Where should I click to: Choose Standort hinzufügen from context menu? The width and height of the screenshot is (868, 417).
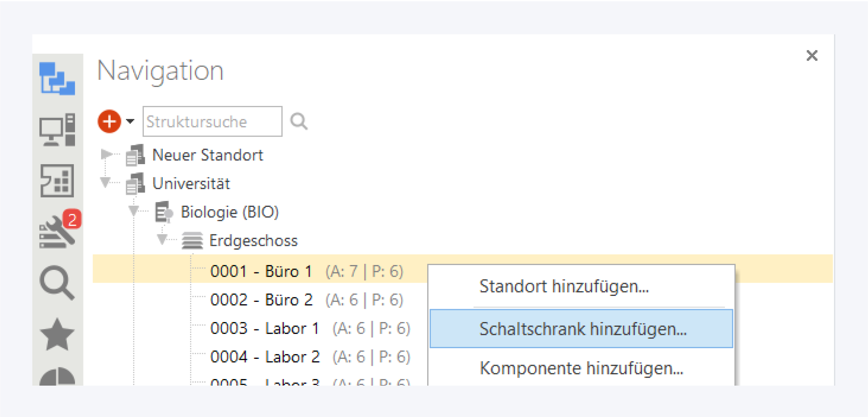click(x=564, y=286)
